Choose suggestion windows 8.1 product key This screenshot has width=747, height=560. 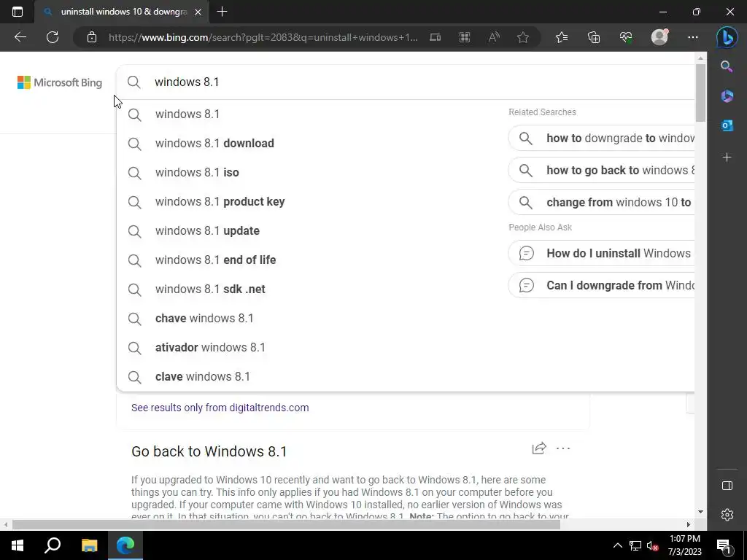(310, 201)
